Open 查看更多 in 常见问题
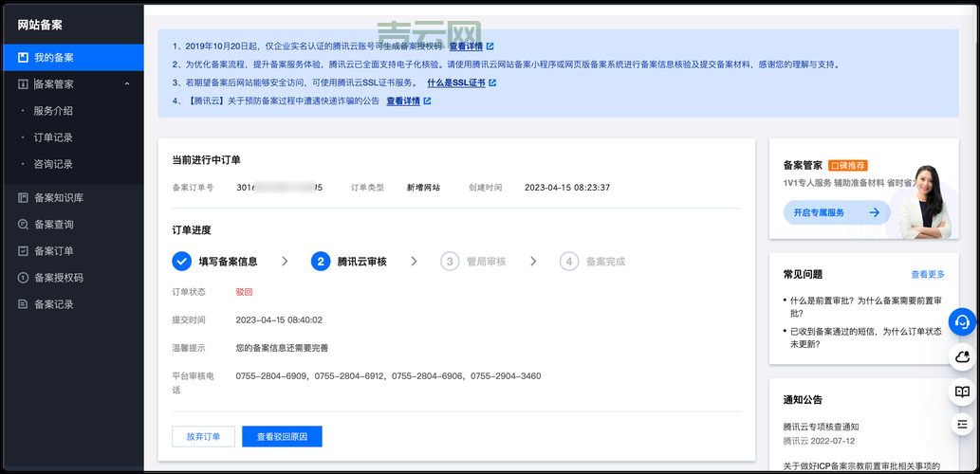 (x=928, y=274)
